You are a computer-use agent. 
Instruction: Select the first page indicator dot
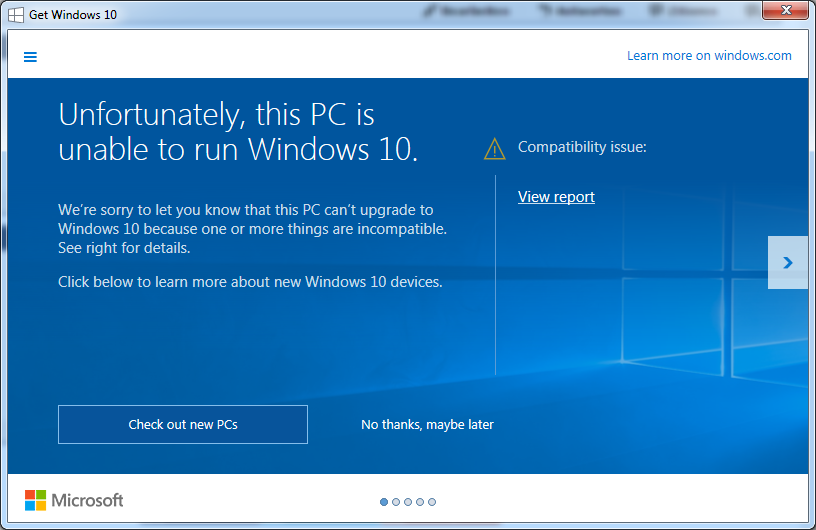point(384,502)
